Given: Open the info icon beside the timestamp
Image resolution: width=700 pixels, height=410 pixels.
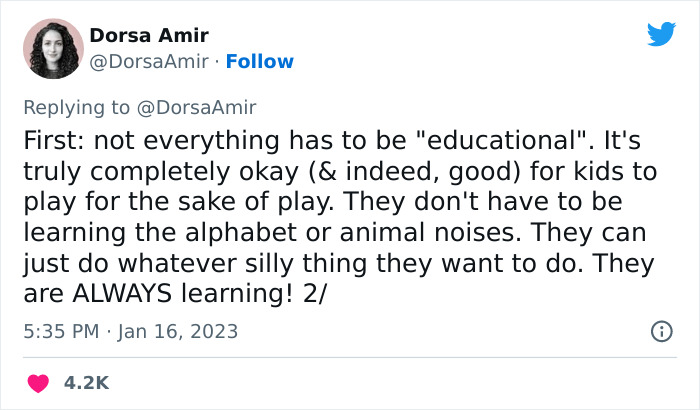Looking at the screenshot, I should (660, 331).
